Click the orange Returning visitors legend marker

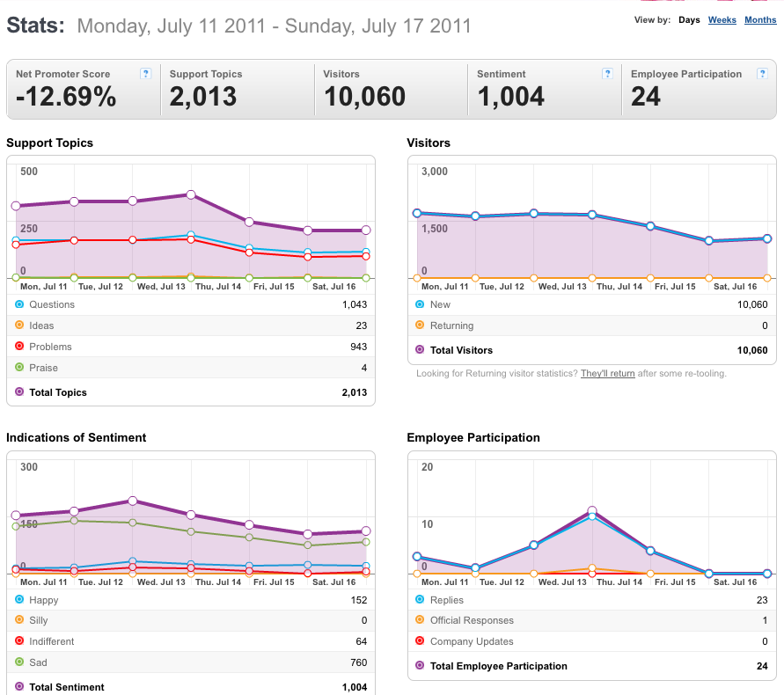(420, 325)
